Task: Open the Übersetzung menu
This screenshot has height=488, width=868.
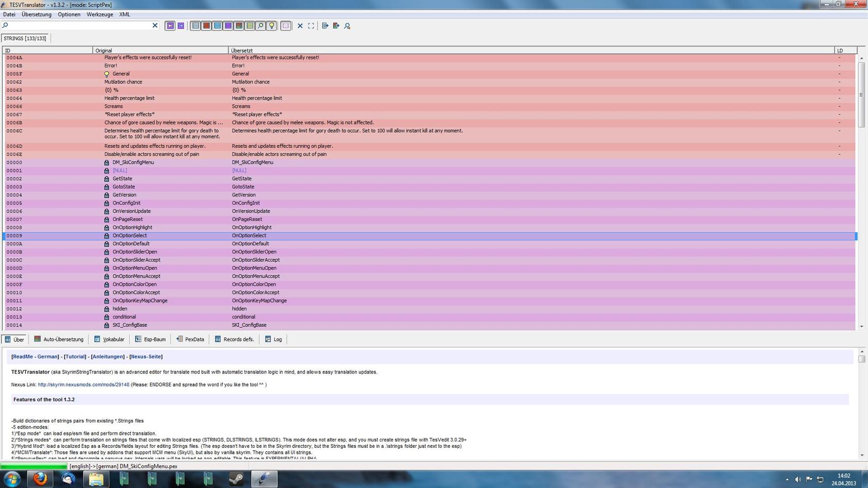Action: click(36, 14)
